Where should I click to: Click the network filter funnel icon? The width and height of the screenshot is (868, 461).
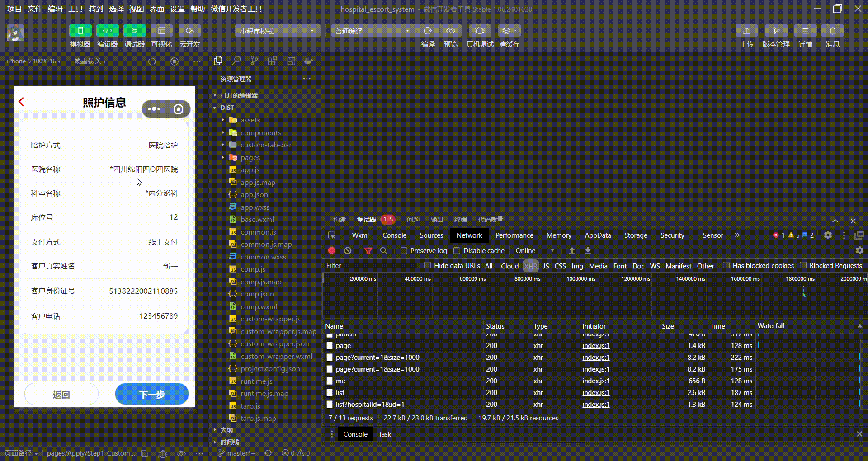(368, 250)
